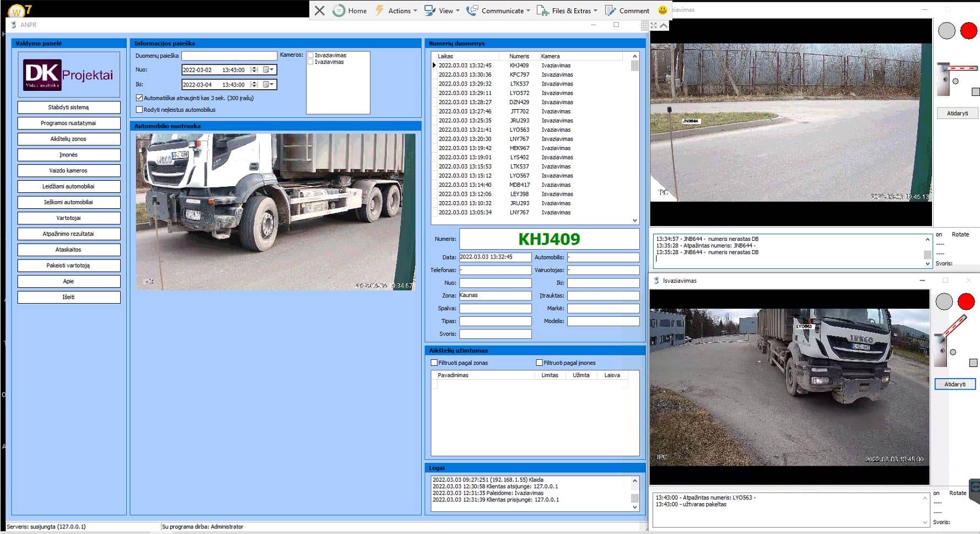Open the Įmonės section
The width and height of the screenshot is (980, 534).
coord(69,155)
